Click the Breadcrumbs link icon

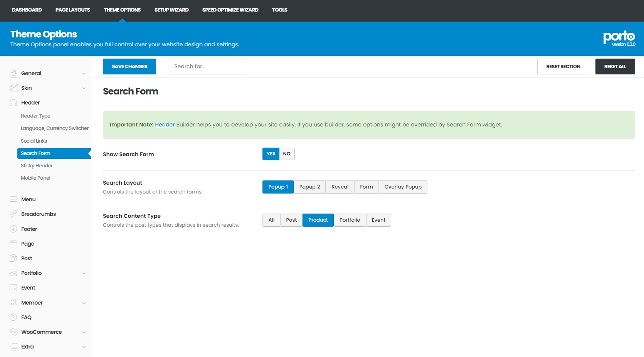13,214
